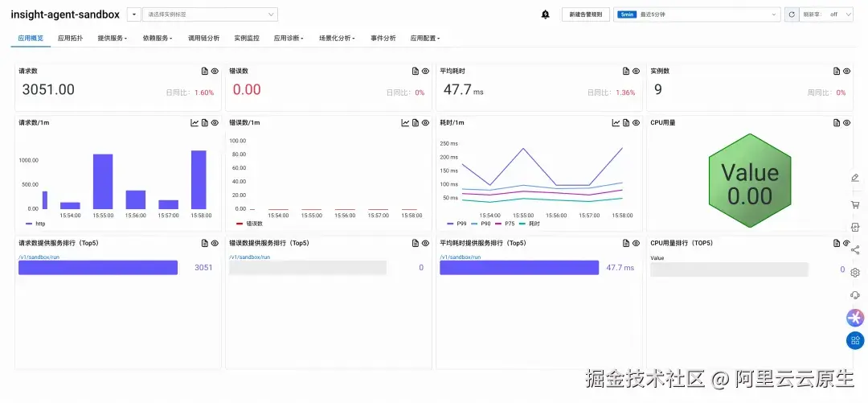
Task: Click the pencil edit sidebar icon
Action: click(x=855, y=178)
